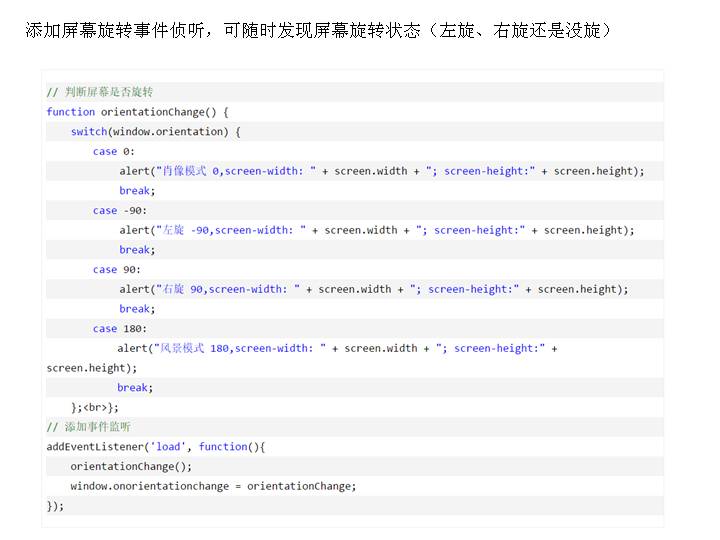720x540 pixels.
Task: Click the alert line containing 右旋 90
Action: pos(374,289)
